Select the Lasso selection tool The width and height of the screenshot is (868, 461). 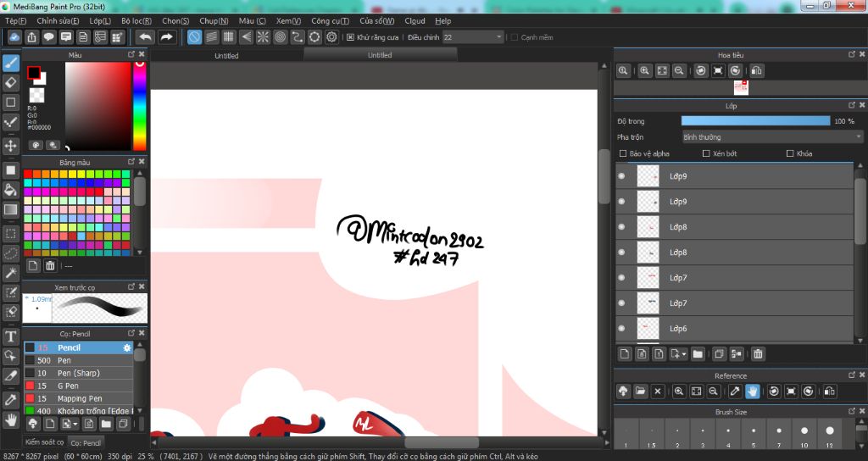click(10, 253)
